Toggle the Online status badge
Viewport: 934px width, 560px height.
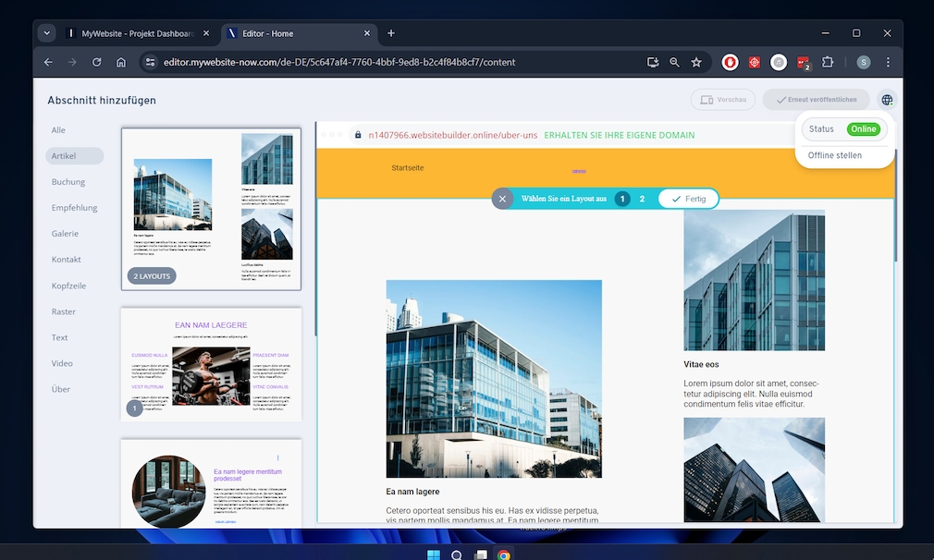(863, 129)
